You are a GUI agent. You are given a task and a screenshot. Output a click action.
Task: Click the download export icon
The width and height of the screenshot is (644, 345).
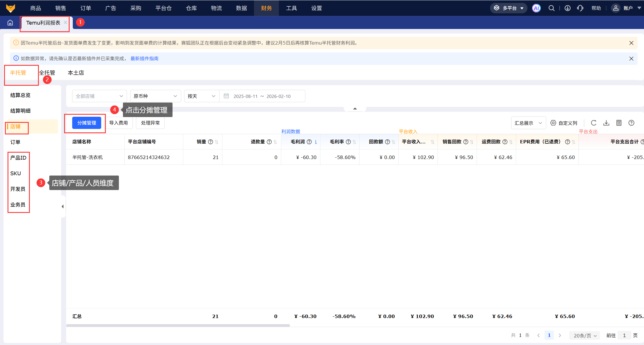(x=606, y=123)
